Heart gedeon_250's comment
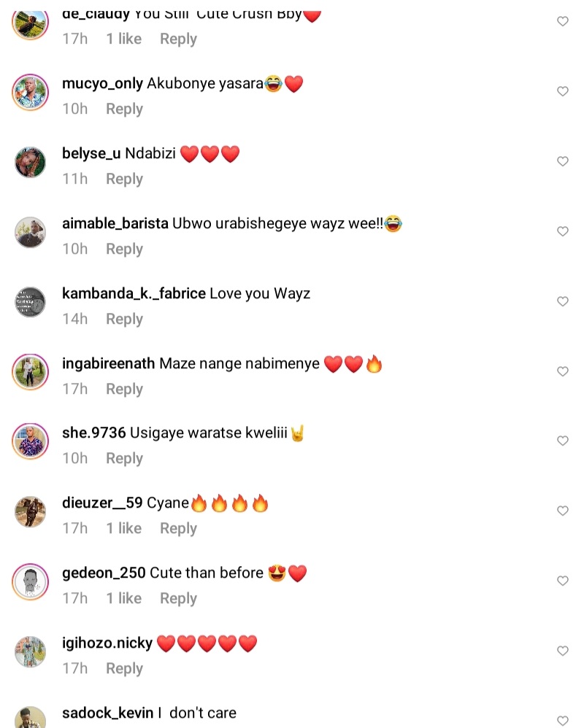 click(563, 581)
